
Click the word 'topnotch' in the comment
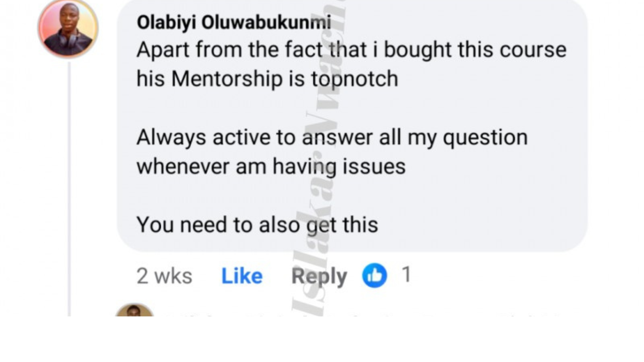355,79
